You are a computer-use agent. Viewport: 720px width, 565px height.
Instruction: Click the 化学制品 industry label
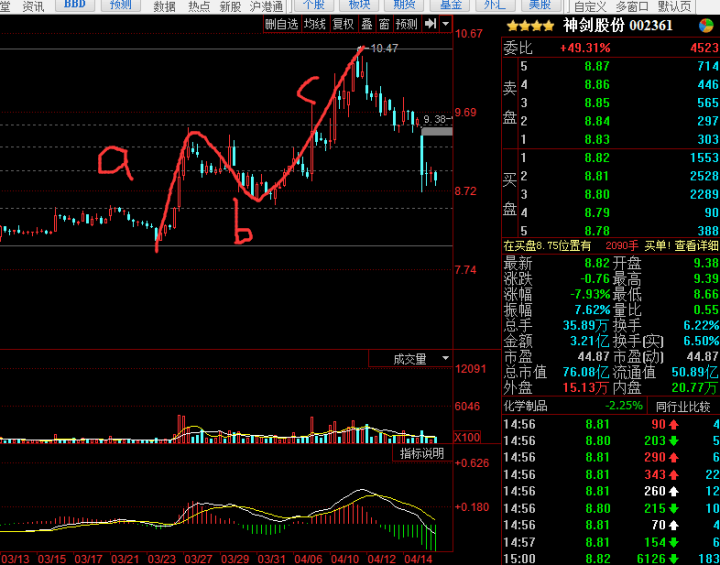click(527, 406)
